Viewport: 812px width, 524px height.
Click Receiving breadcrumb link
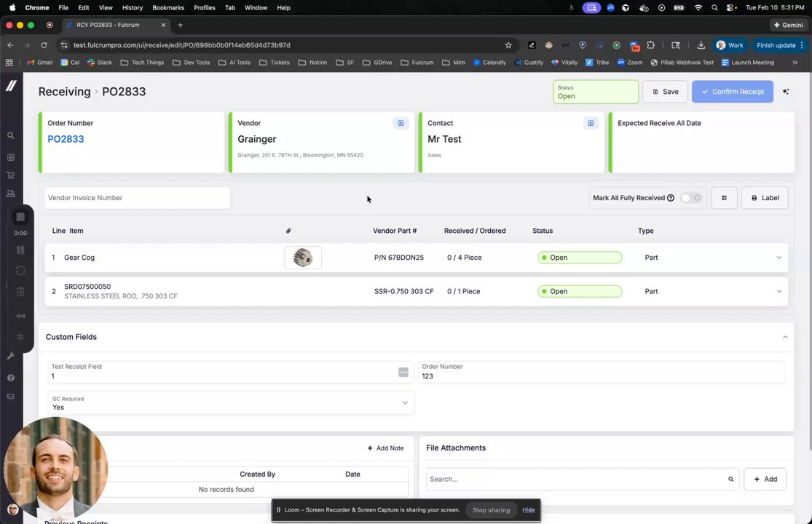click(64, 92)
